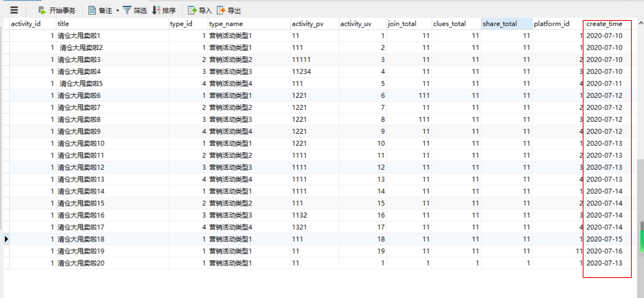Click the activity_pv value 1132
644x298 pixels.
click(300, 215)
